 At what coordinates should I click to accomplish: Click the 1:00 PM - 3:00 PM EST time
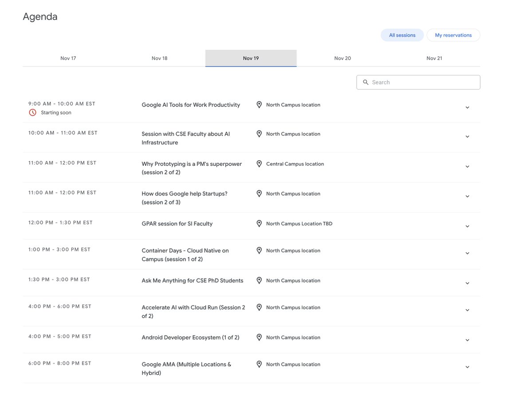pyautogui.click(x=59, y=250)
